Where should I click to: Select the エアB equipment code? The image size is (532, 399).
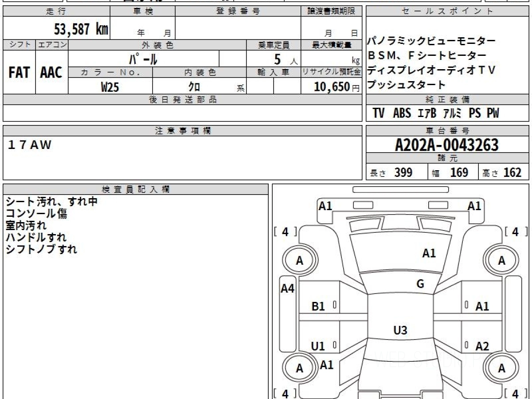427,113
